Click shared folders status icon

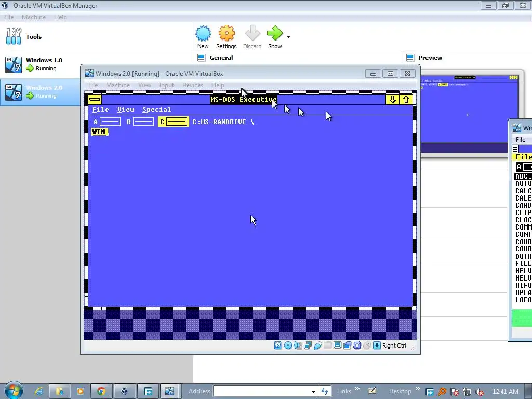[x=327, y=345]
